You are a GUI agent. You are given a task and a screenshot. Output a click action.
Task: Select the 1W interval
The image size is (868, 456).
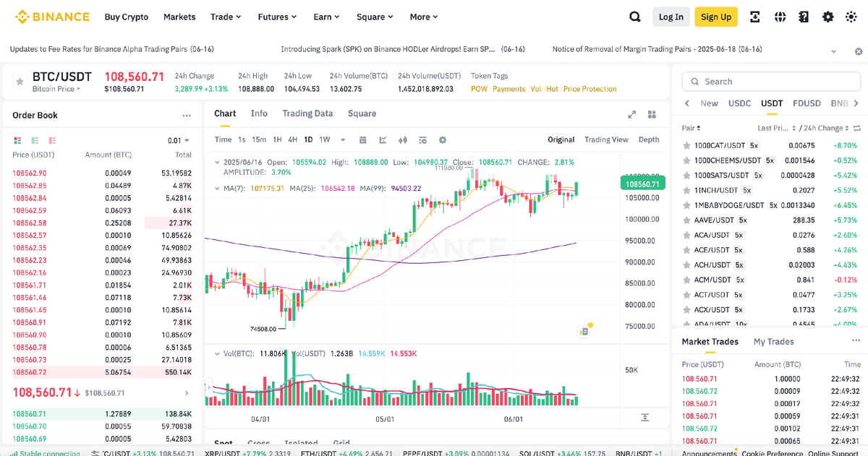click(325, 139)
